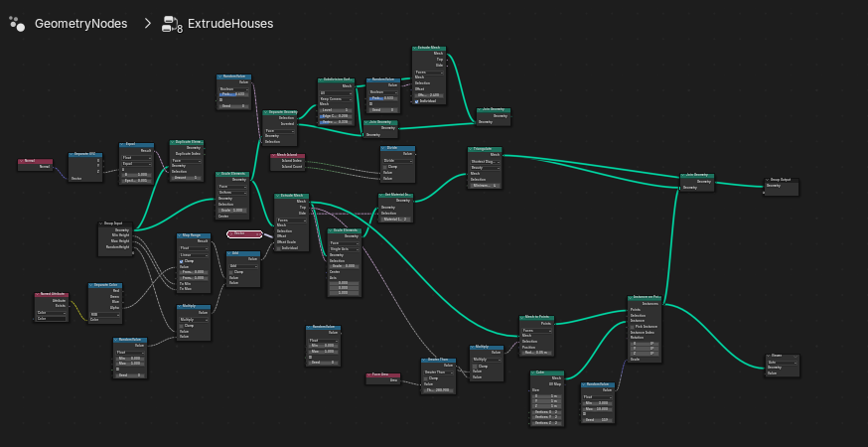
Task: Toggle Individual checkbox in top Extrude Mesh node
Action: click(415, 100)
